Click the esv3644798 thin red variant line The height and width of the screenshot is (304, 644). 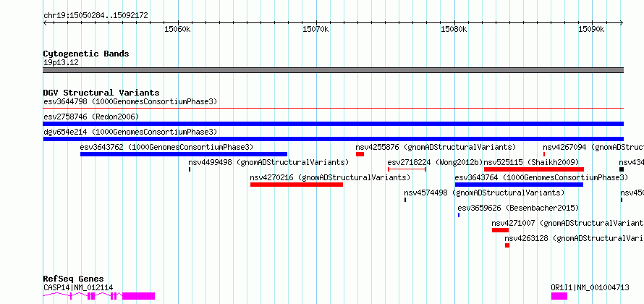pyautogui.click(x=333, y=109)
